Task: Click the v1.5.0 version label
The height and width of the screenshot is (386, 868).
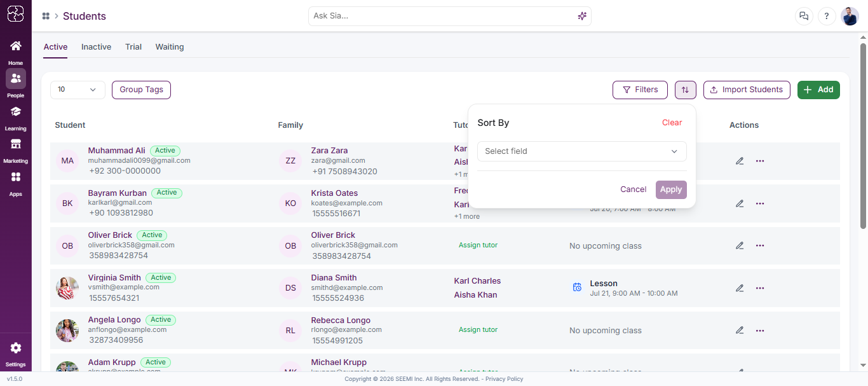Action: coord(15,379)
